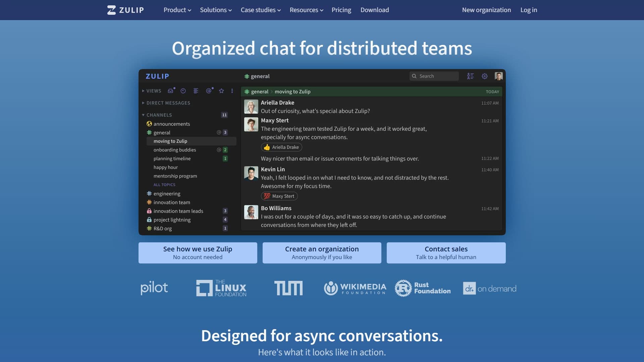Screen dimensions: 644x362
Task: Click the TUM logo
Action: click(x=288, y=288)
